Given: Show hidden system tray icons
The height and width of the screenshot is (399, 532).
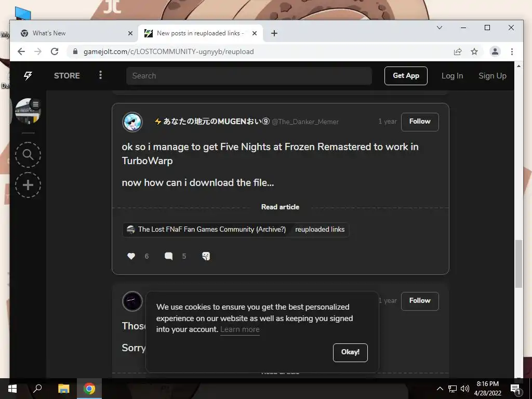Looking at the screenshot, I should pyautogui.click(x=440, y=389).
